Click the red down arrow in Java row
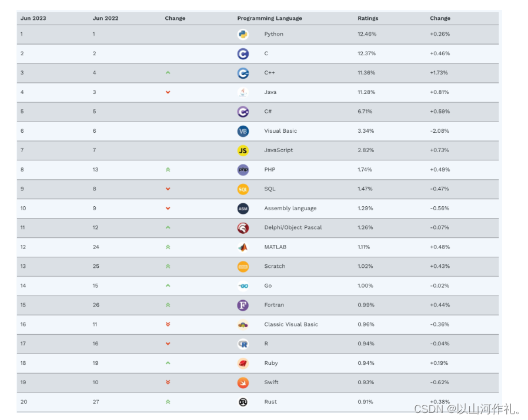This screenshot has height=420, width=528. (168, 92)
